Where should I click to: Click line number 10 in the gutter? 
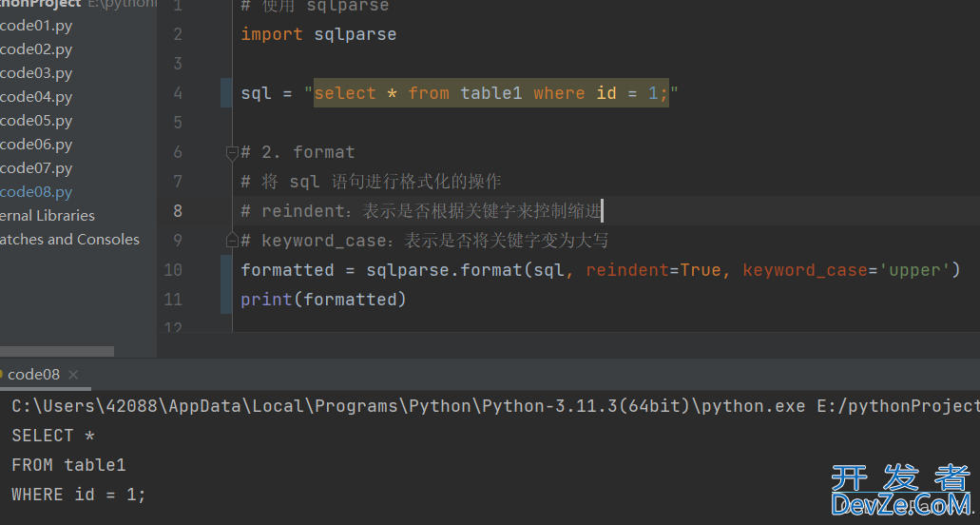point(173,270)
